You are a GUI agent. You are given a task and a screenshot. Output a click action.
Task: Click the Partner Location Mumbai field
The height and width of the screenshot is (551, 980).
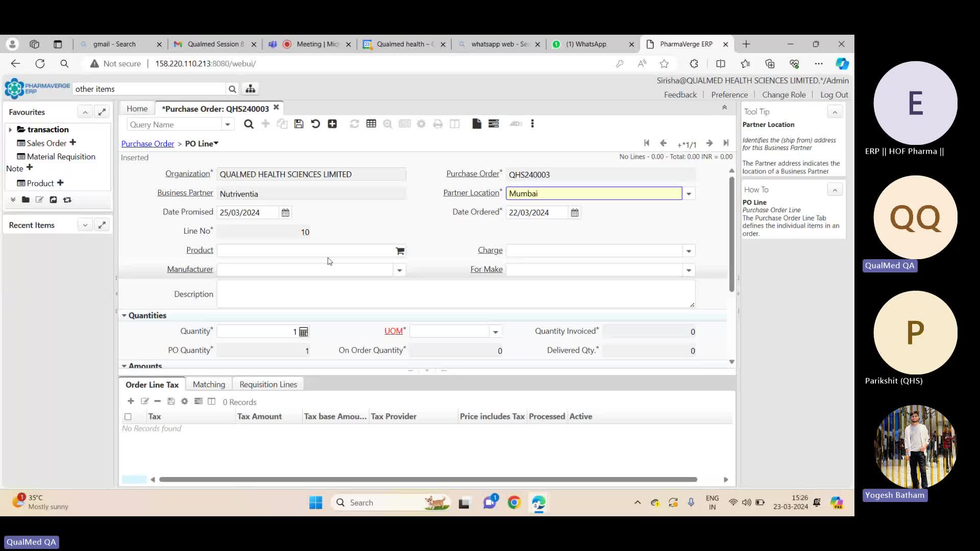(x=594, y=193)
